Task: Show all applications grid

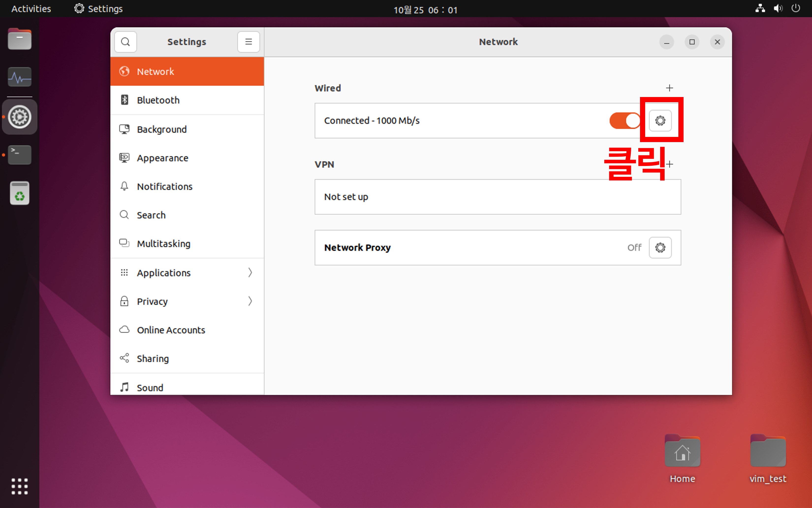Action: click(x=19, y=486)
